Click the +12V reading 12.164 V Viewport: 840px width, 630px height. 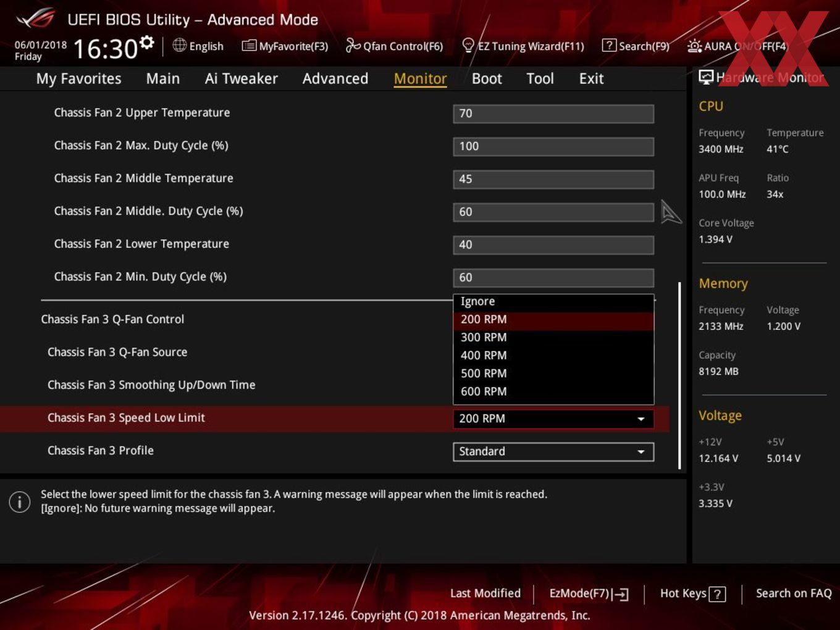[718, 458]
